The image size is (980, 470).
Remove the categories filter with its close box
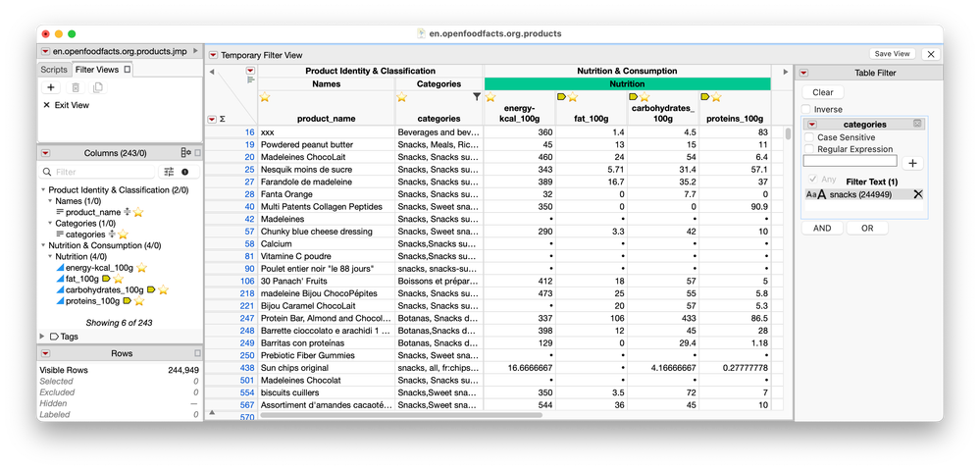[917, 124]
